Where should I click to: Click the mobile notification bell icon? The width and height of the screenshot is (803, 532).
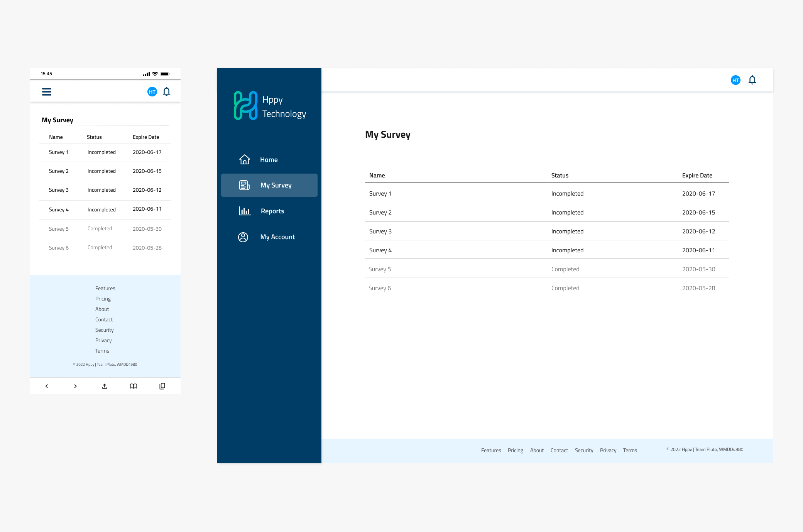(167, 91)
